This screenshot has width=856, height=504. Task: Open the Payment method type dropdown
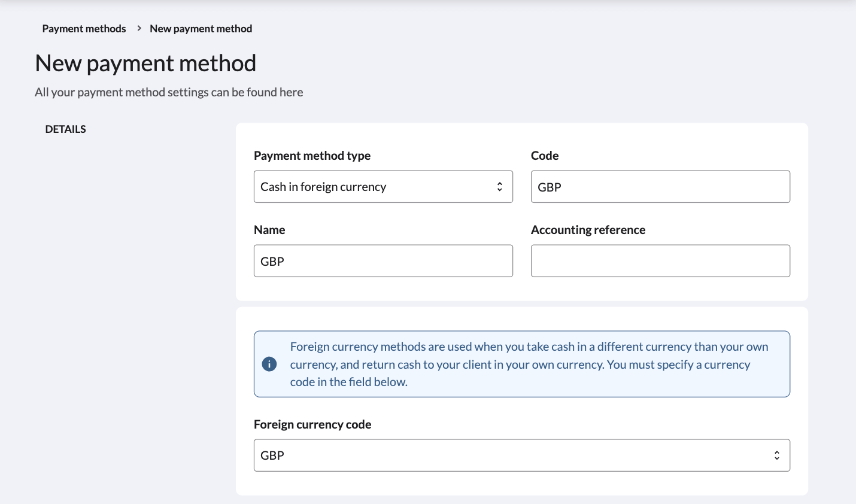pos(383,186)
